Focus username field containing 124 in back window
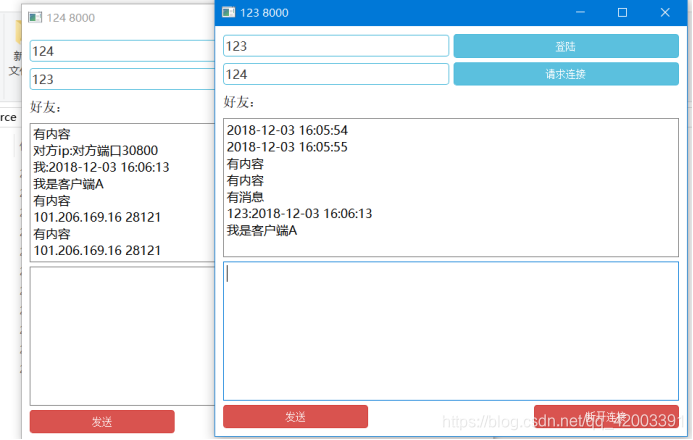The width and height of the screenshot is (693, 440). click(x=122, y=51)
